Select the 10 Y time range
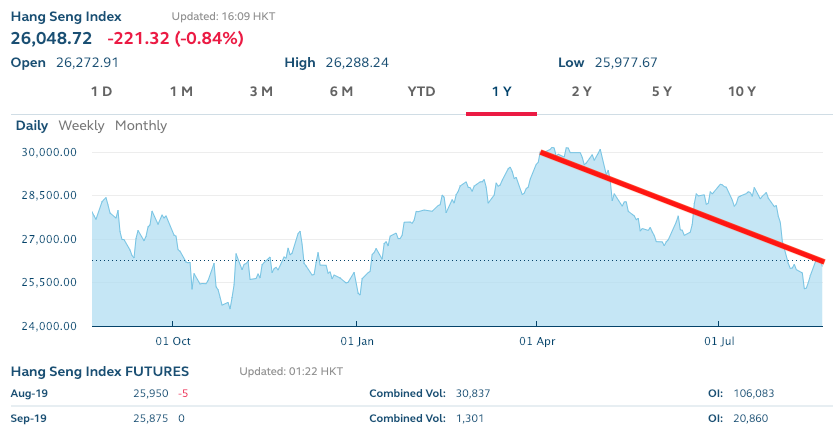This screenshot has width=833, height=431. coord(742,92)
